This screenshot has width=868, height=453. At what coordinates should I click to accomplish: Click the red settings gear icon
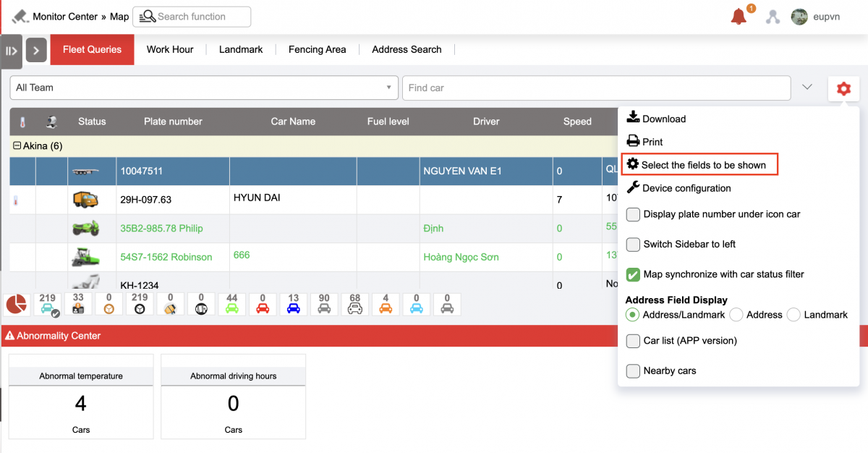click(843, 88)
